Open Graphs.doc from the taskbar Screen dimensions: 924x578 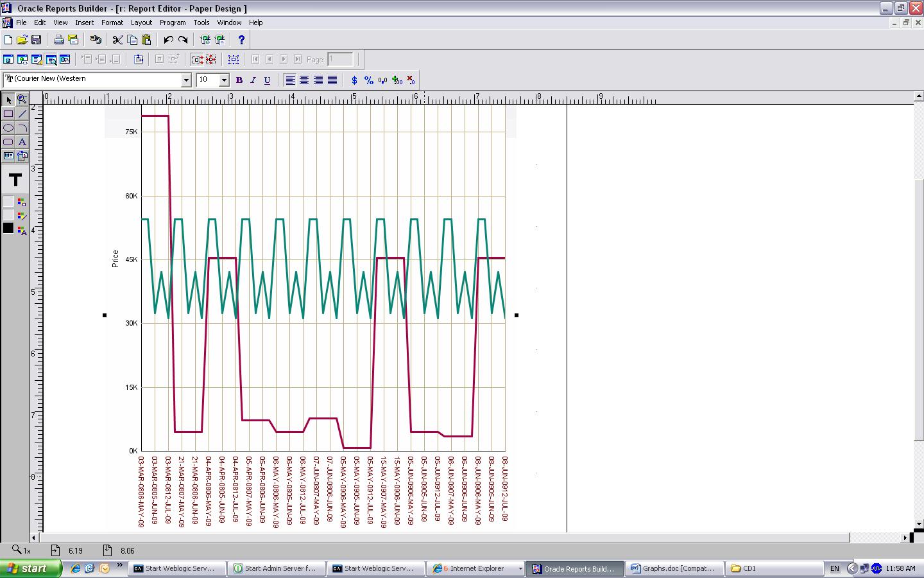673,568
